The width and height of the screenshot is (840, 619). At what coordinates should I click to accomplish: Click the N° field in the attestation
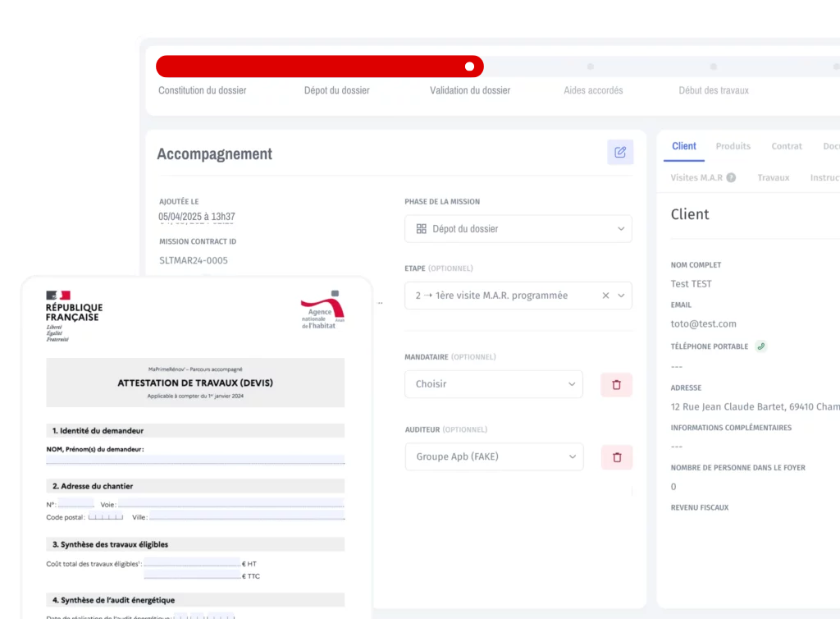tap(75, 503)
